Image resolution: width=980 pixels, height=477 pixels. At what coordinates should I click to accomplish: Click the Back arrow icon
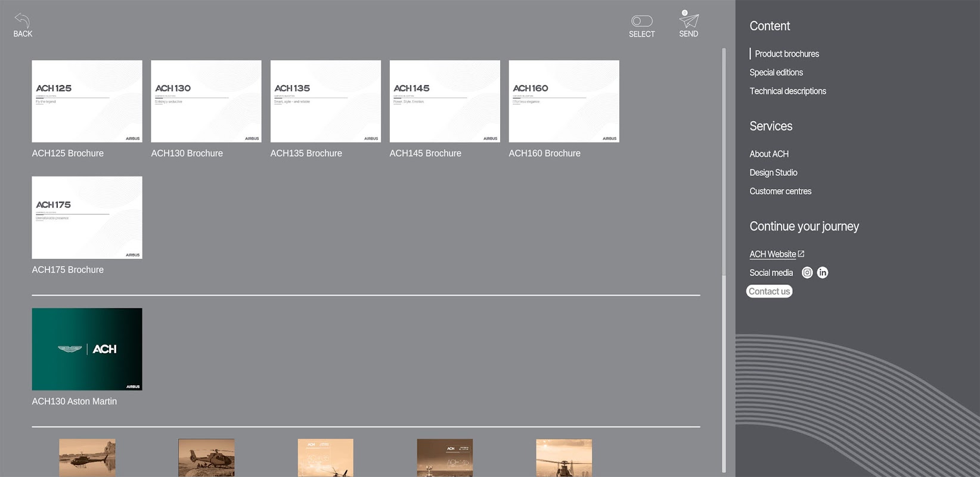tap(22, 20)
